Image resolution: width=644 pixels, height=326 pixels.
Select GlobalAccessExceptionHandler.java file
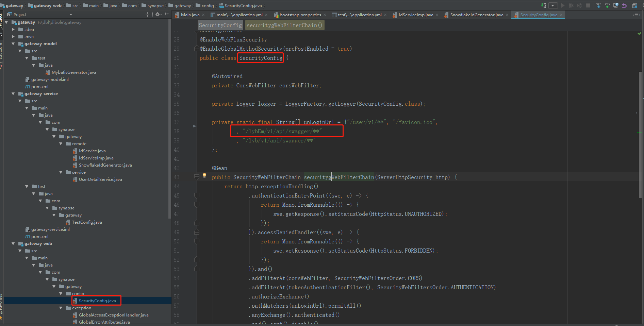pyautogui.click(x=111, y=315)
